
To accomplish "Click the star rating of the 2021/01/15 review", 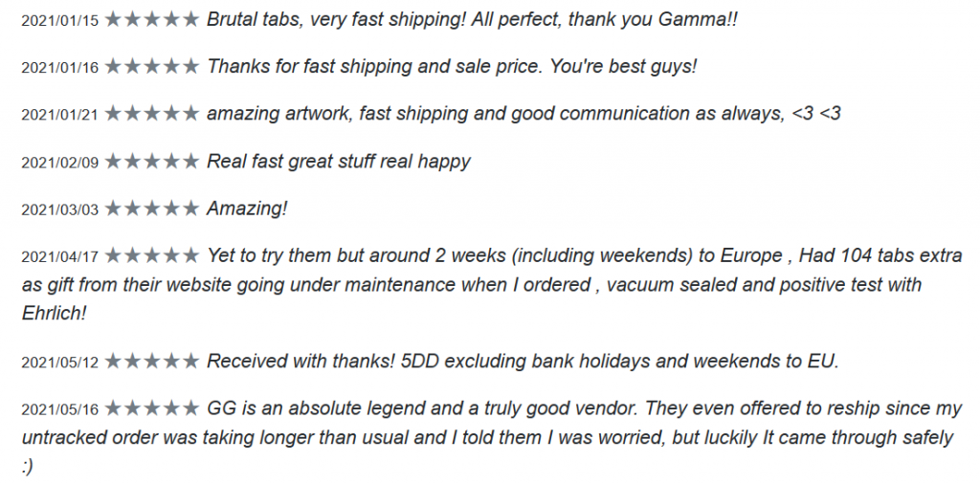I will point(152,19).
